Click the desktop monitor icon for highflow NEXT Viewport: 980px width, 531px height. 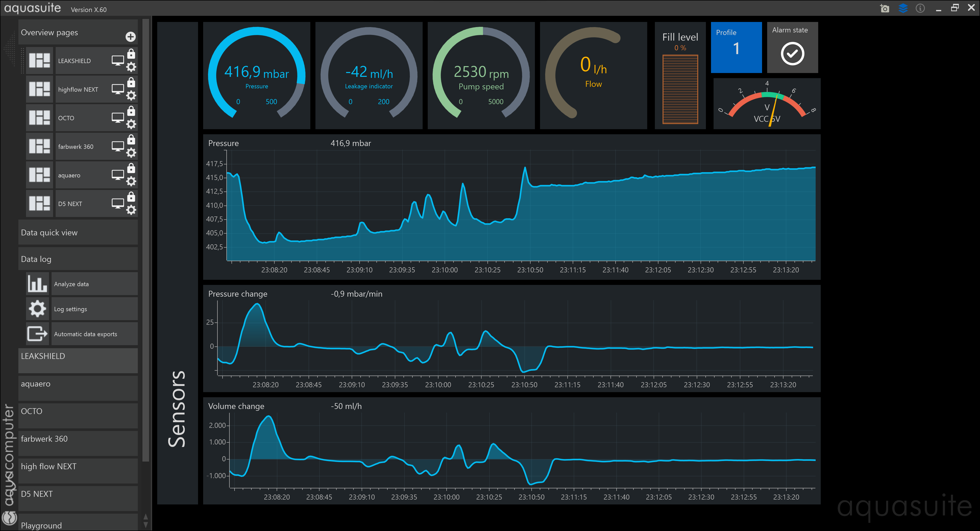coord(118,89)
